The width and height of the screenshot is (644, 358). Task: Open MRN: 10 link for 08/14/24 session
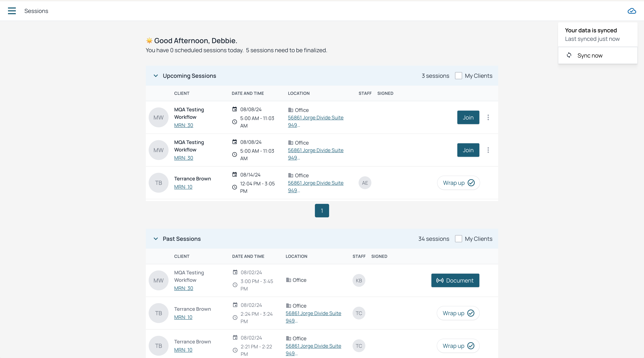pos(183,187)
